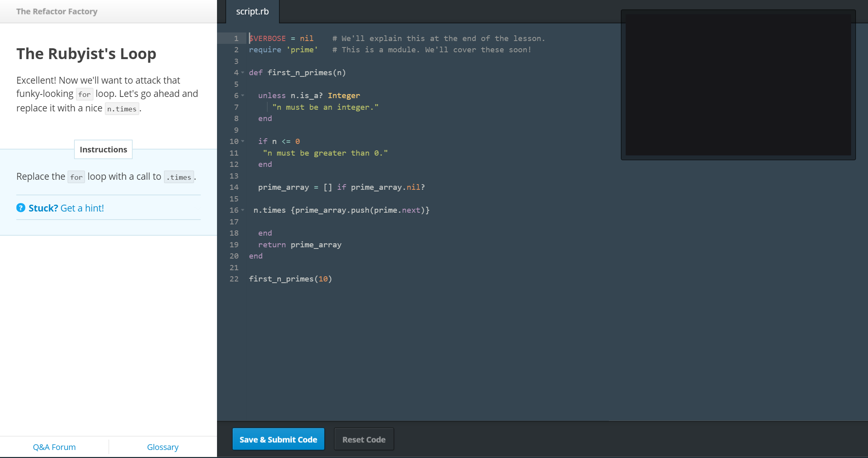
Task: Click the blue question mark hint icon
Action: (21, 208)
